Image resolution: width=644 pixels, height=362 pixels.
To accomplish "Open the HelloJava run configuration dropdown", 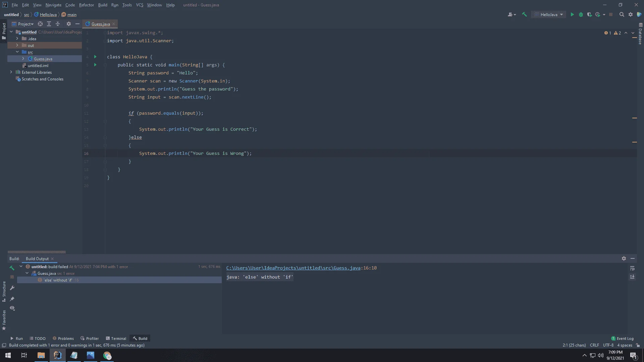I will point(549,14).
